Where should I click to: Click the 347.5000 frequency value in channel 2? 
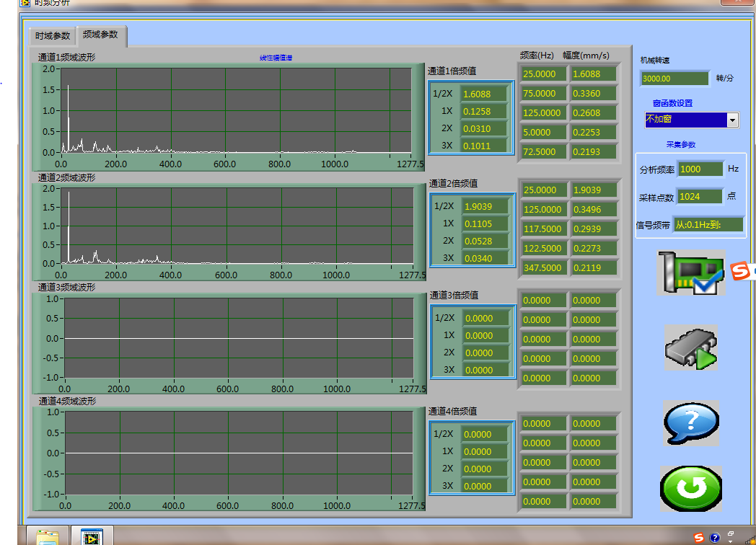544,267
